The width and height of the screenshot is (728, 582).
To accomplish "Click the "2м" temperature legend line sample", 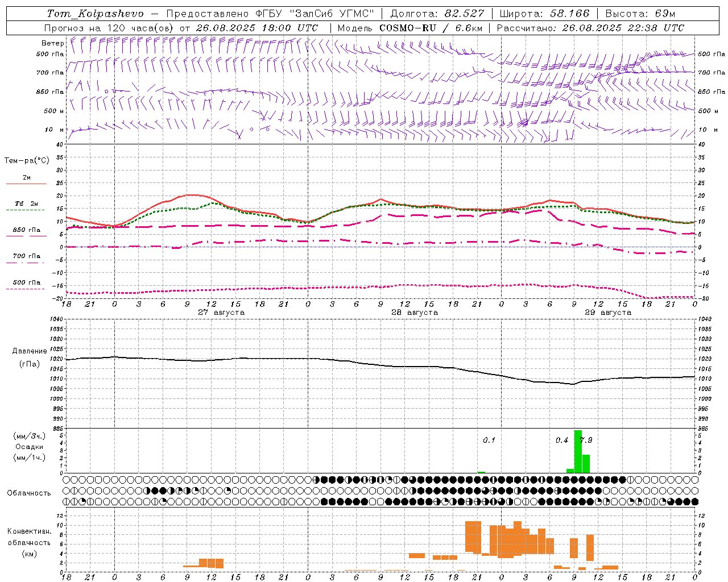I will (26, 184).
